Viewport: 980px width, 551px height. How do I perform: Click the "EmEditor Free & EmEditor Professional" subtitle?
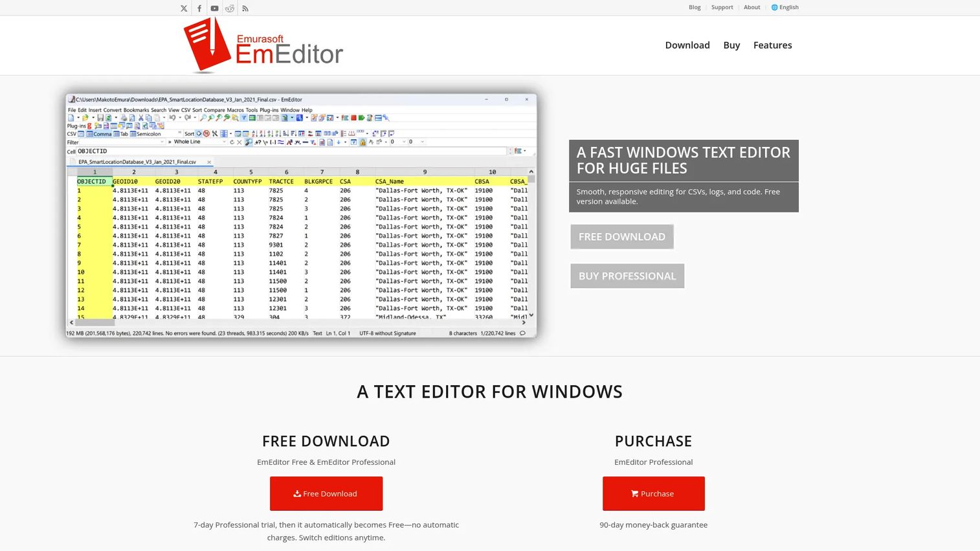coord(326,462)
